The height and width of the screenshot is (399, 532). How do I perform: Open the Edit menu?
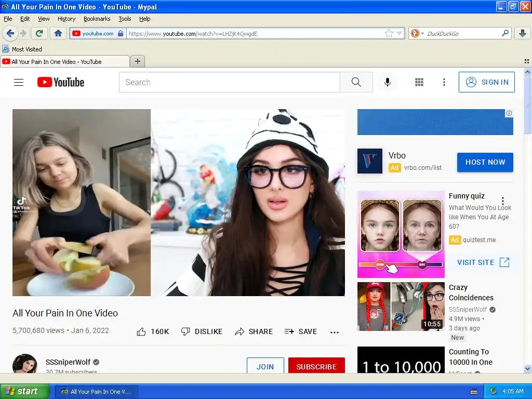[25, 19]
